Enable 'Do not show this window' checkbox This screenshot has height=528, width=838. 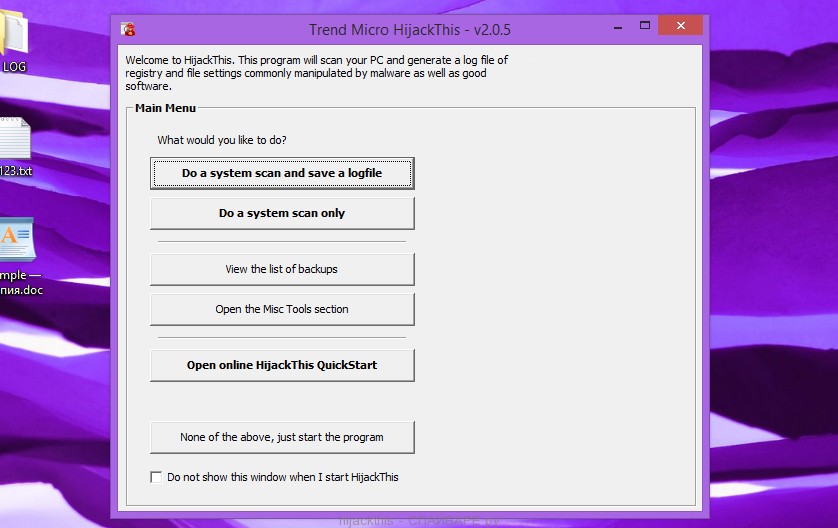(156, 477)
